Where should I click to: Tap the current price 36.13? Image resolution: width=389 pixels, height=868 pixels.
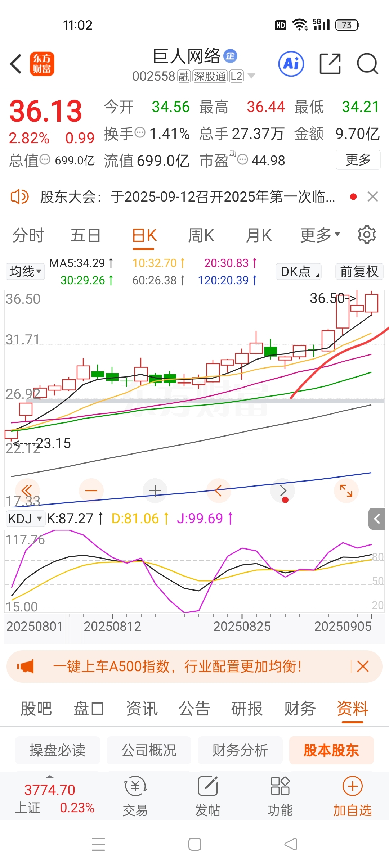click(x=46, y=111)
